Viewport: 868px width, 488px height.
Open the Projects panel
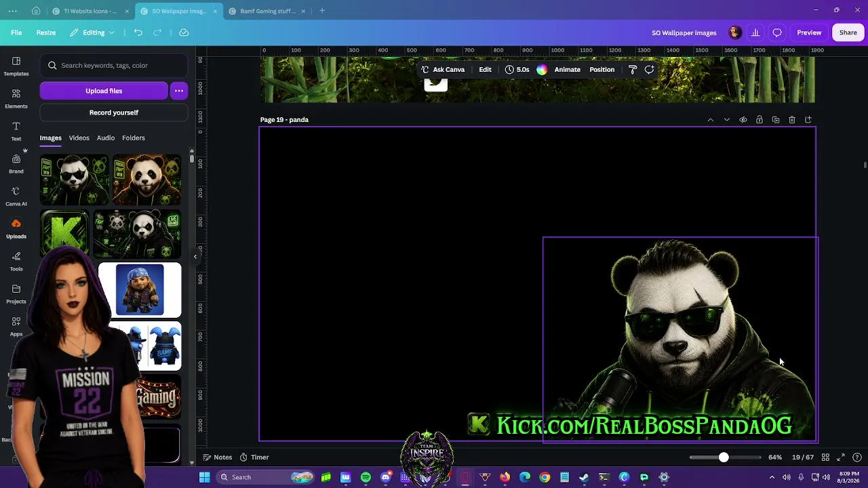(16, 293)
